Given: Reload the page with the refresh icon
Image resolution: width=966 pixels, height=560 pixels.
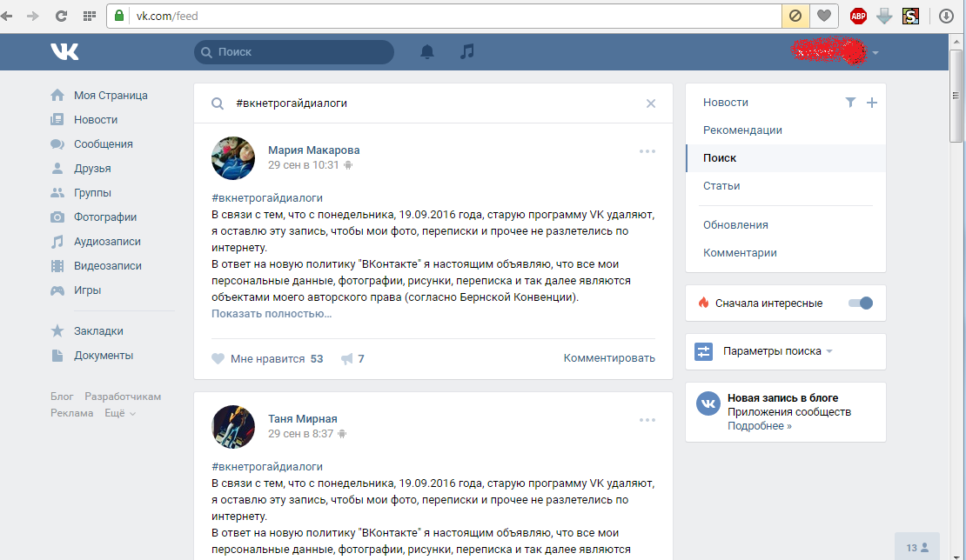Looking at the screenshot, I should [61, 16].
